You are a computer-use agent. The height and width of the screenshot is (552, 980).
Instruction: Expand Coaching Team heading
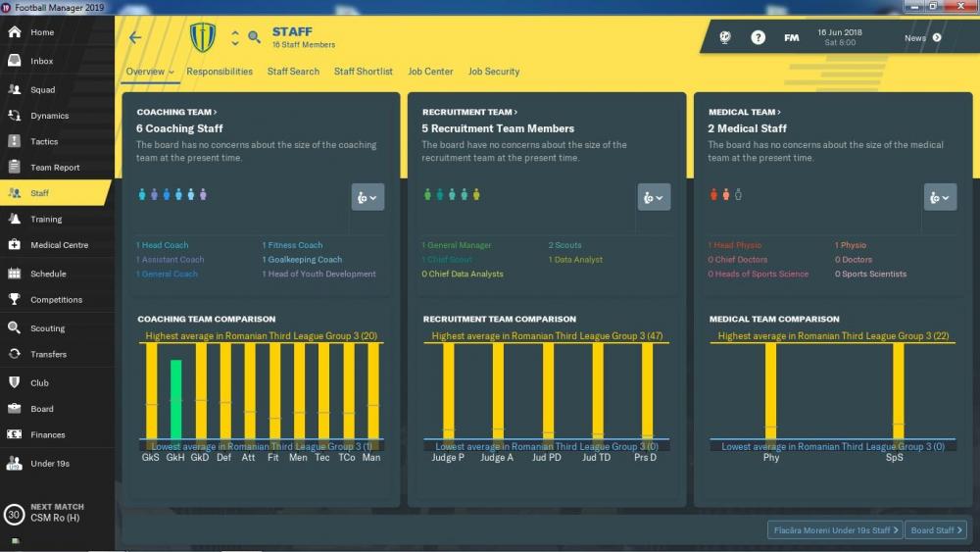[x=176, y=112]
